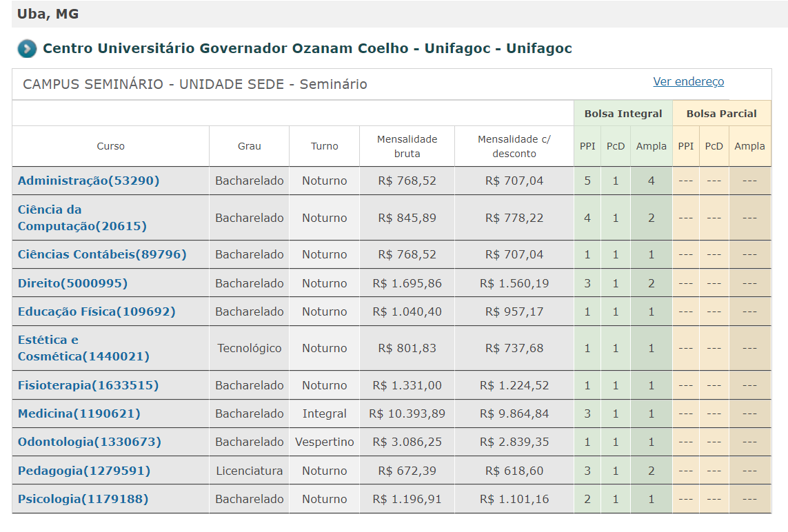Click the Mensalidade bruta column header
The image size is (788, 532).
point(407,146)
